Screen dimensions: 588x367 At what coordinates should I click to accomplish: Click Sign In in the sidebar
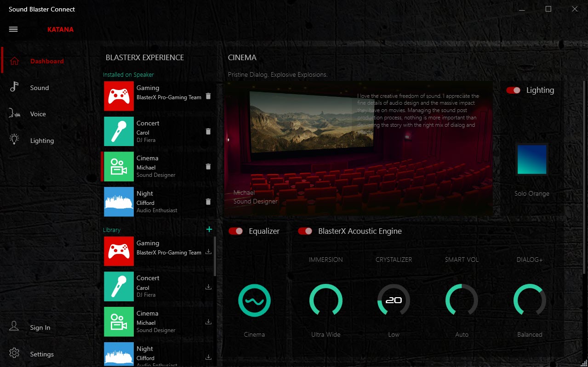[x=40, y=327]
